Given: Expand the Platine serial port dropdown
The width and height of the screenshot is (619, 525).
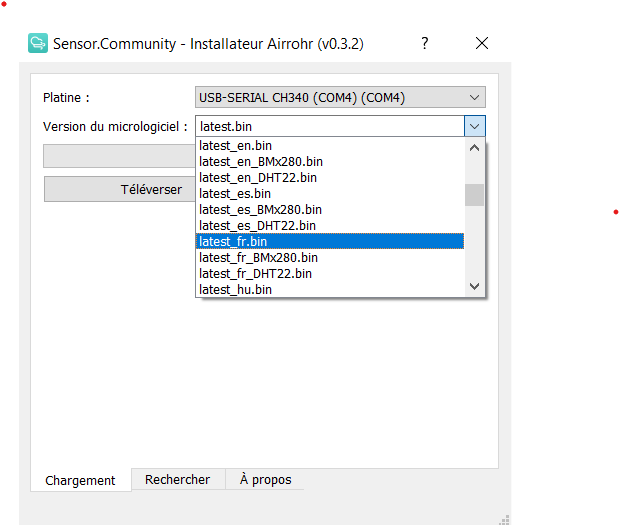Looking at the screenshot, I should coord(340,97).
